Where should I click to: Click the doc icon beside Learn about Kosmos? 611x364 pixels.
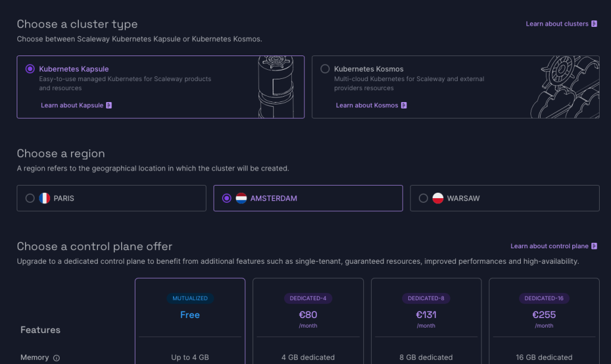pyautogui.click(x=404, y=106)
